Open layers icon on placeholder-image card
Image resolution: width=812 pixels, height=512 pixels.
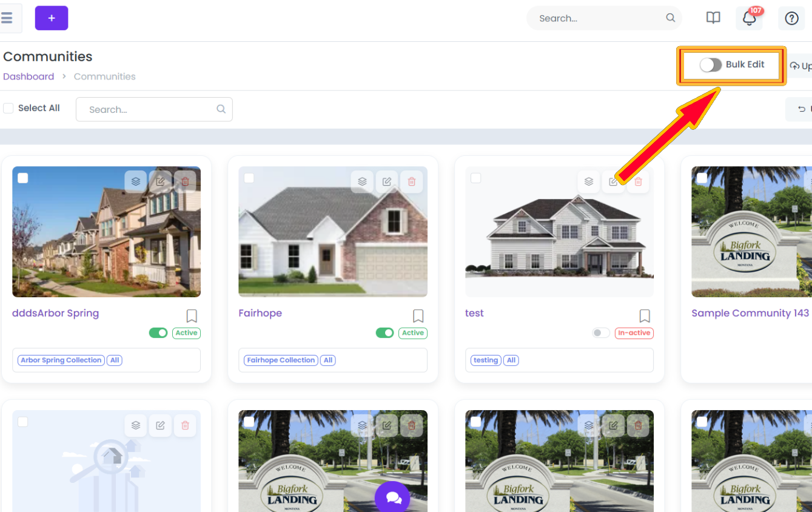click(136, 425)
